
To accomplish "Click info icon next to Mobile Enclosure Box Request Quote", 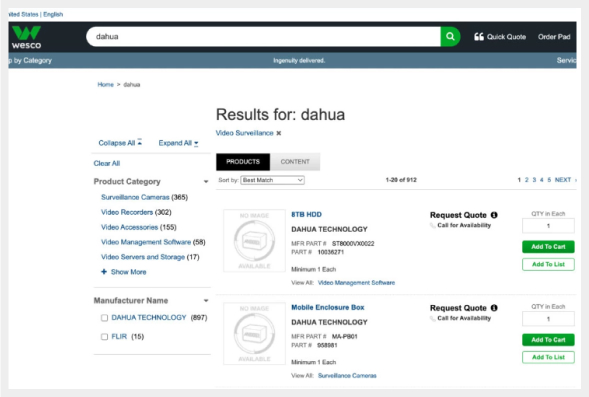I will coord(494,308).
